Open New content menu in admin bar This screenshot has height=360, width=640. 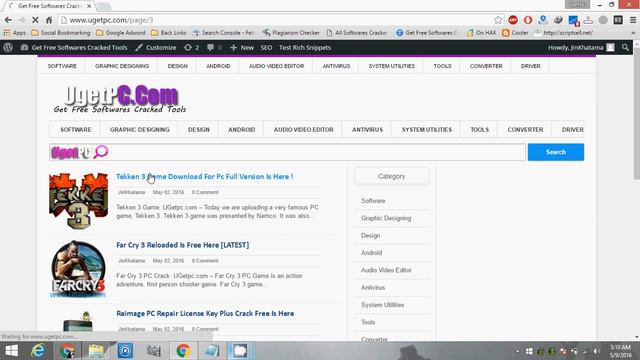point(242,48)
